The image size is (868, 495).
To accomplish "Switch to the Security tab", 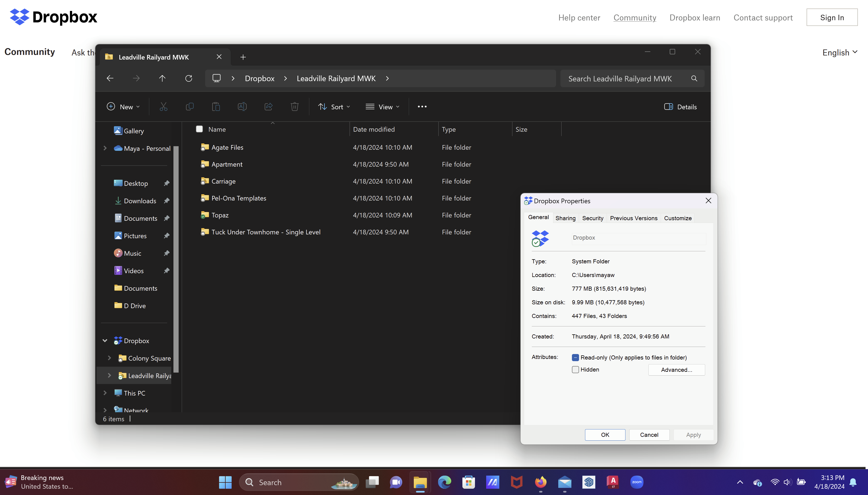I will click(x=593, y=218).
